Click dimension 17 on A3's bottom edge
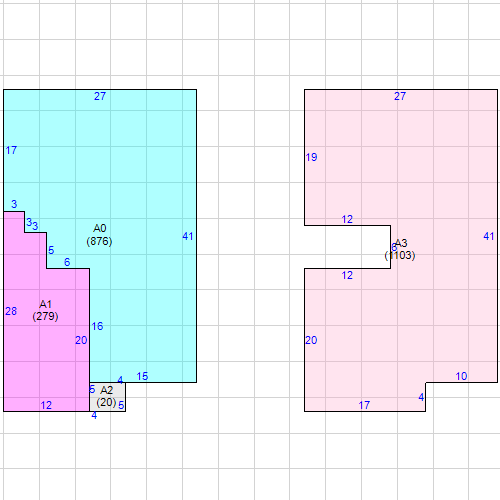 (364, 405)
